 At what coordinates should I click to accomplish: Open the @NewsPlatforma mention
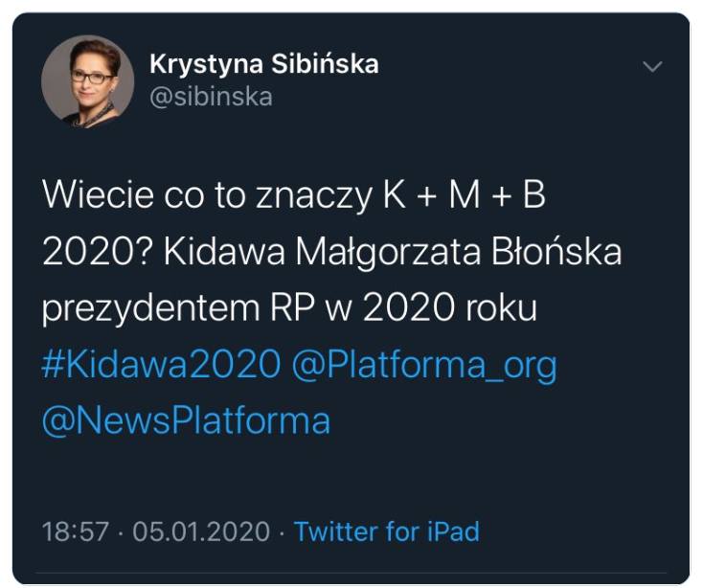pyautogui.click(x=186, y=420)
